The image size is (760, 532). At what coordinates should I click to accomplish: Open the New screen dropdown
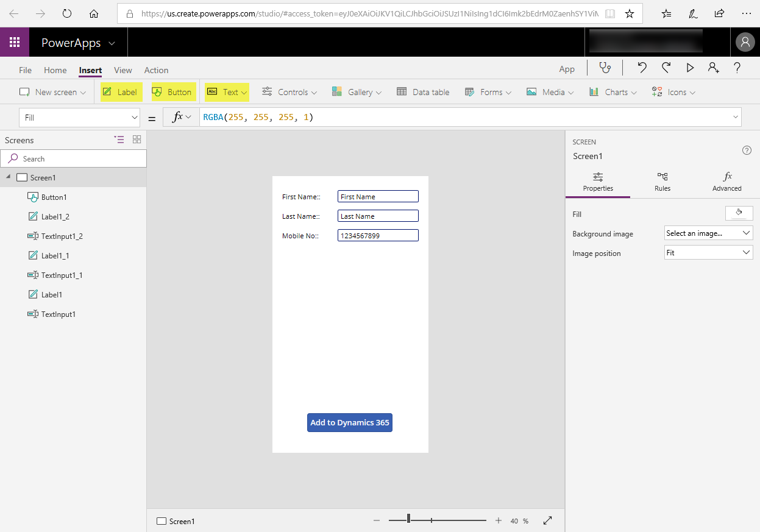tap(52, 92)
